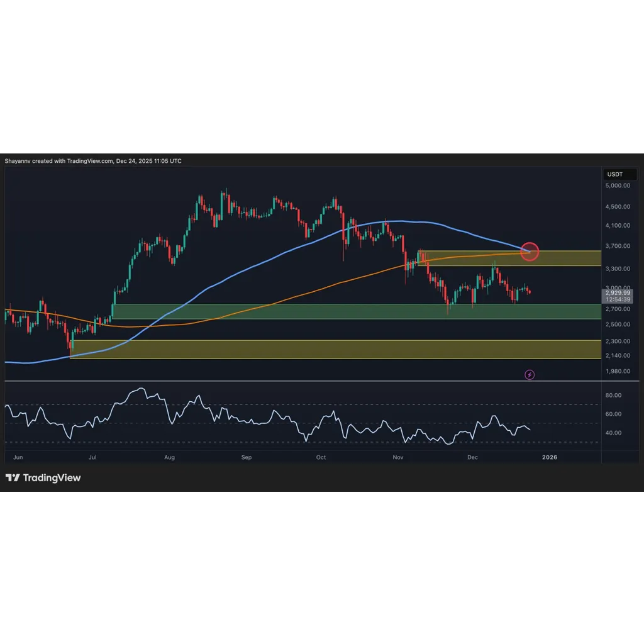
Task: Click the Dec date label
Action: tap(472, 457)
